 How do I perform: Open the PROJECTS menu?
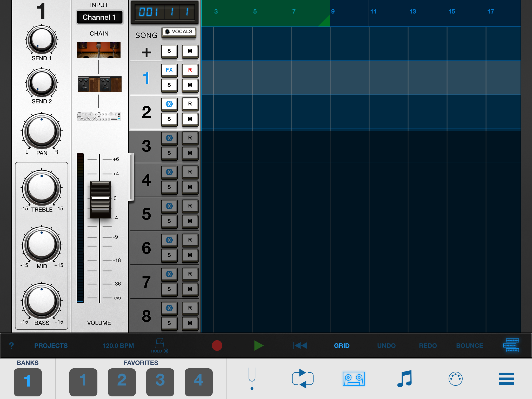click(x=51, y=345)
